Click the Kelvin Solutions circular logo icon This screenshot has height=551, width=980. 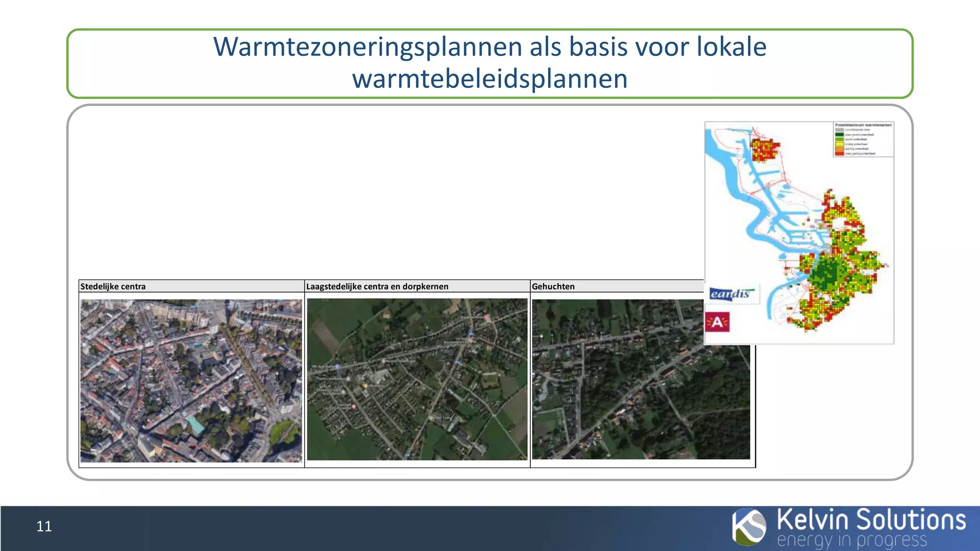(x=749, y=527)
